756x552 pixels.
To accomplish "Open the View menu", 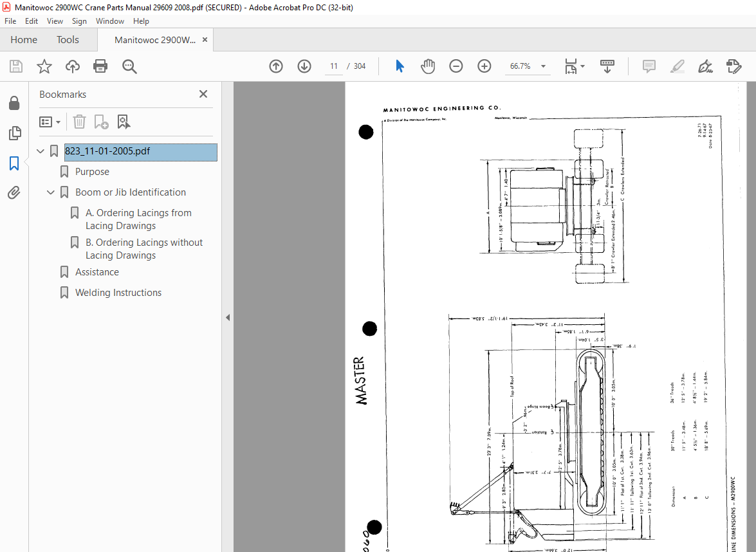I will tap(55, 21).
